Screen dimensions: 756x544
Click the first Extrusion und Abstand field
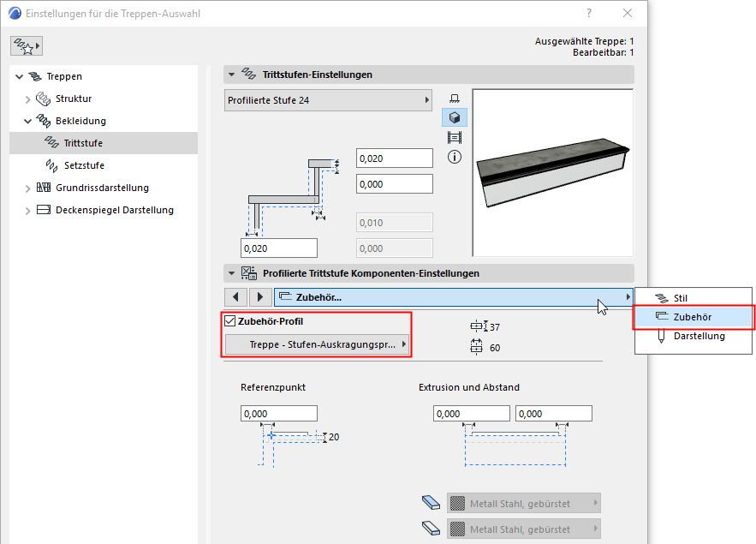(x=471, y=414)
